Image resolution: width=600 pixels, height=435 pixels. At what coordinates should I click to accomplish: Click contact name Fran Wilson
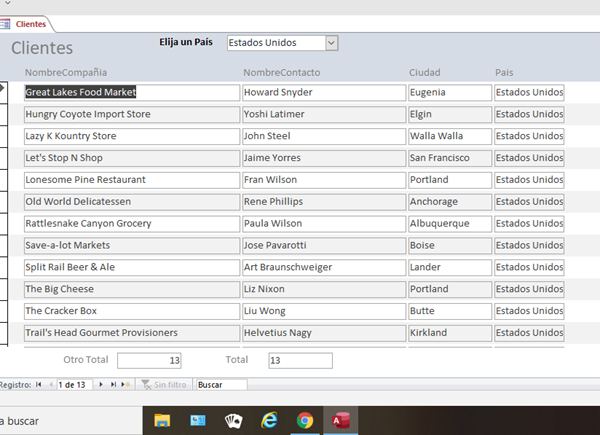pyautogui.click(x=324, y=180)
